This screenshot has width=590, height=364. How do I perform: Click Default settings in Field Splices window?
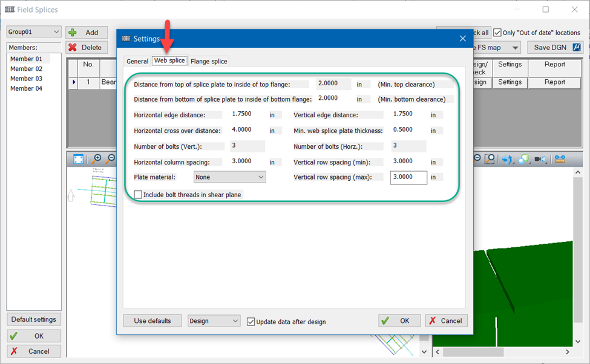point(33,319)
